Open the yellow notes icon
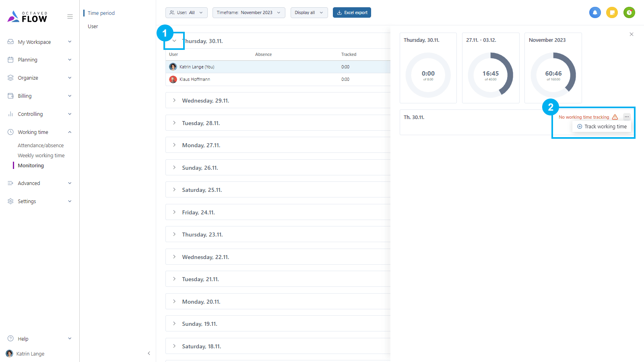The image size is (644, 362). (x=612, y=12)
